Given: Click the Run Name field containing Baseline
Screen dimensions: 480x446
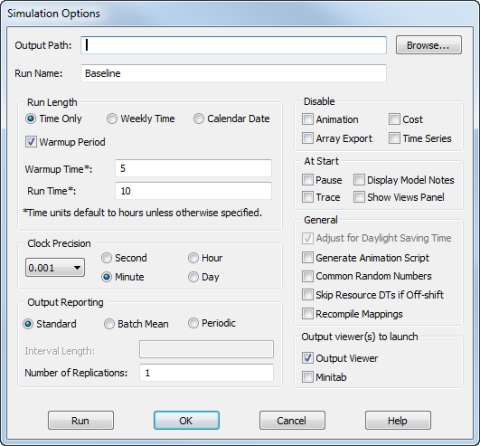Looking at the screenshot, I should pos(233,73).
